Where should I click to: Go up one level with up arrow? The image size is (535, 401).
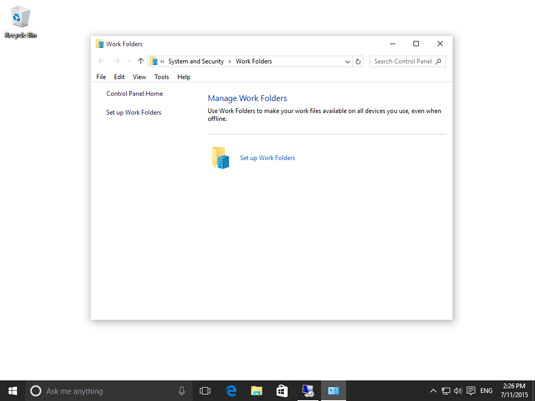(x=141, y=61)
